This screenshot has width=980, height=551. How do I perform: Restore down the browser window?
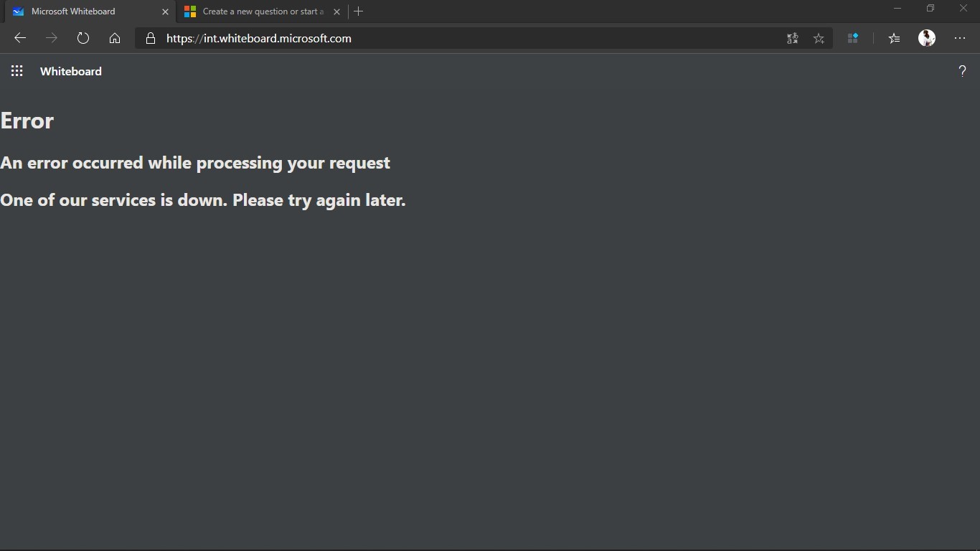930,9
